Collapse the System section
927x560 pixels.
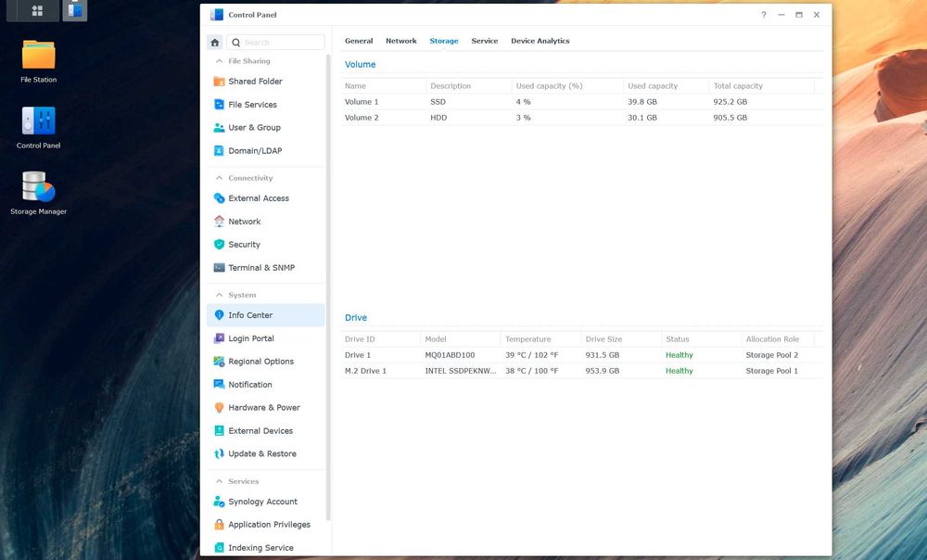click(x=220, y=295)
